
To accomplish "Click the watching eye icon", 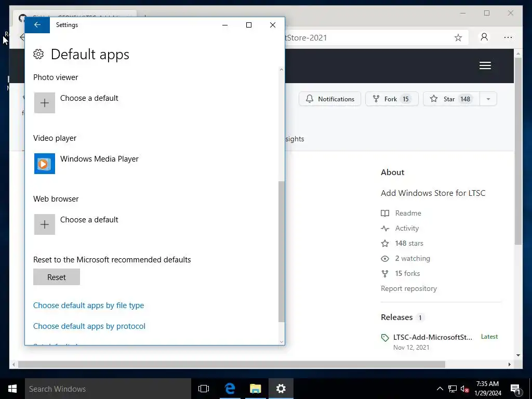I will (x=385, y=259).
